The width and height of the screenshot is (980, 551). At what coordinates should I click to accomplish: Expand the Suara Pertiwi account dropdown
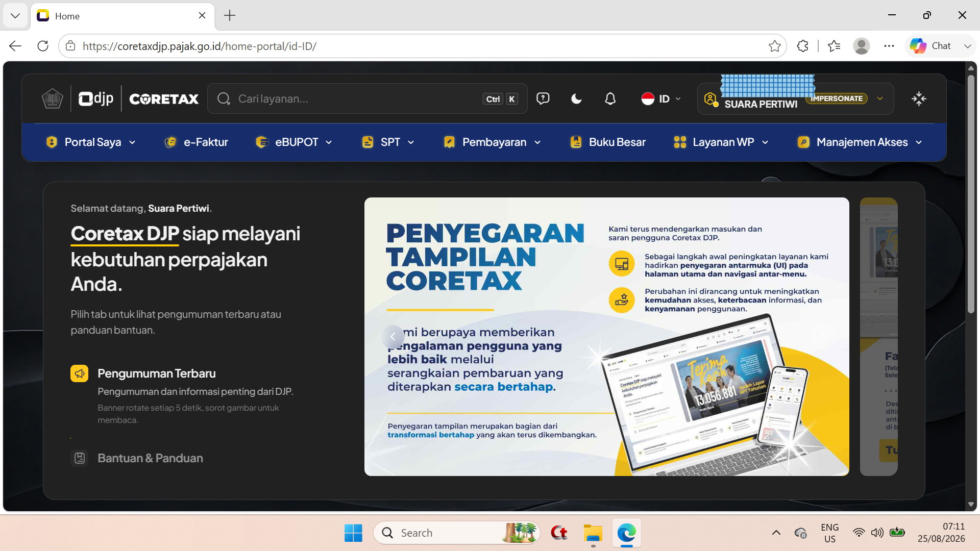point(880,98)
